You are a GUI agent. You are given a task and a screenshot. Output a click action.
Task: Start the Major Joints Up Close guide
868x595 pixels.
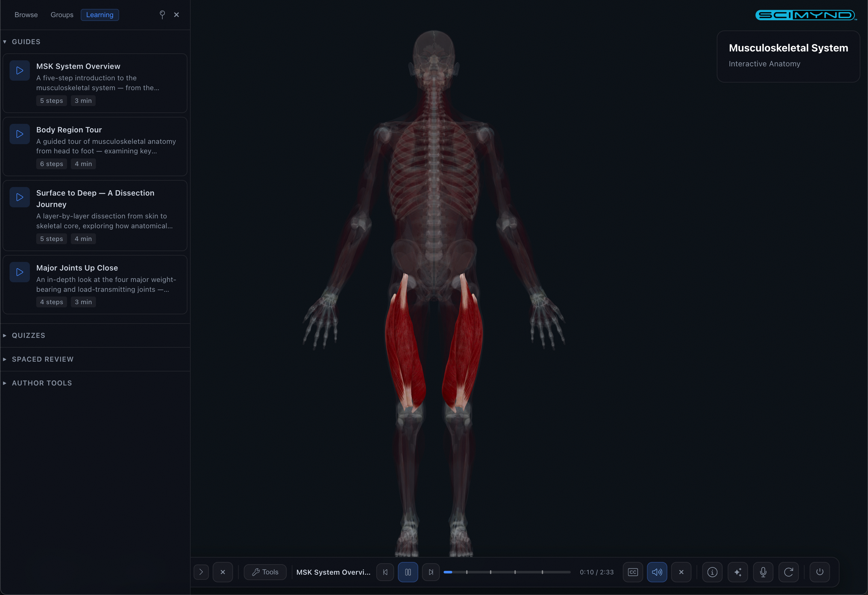[x=19, y=272]
